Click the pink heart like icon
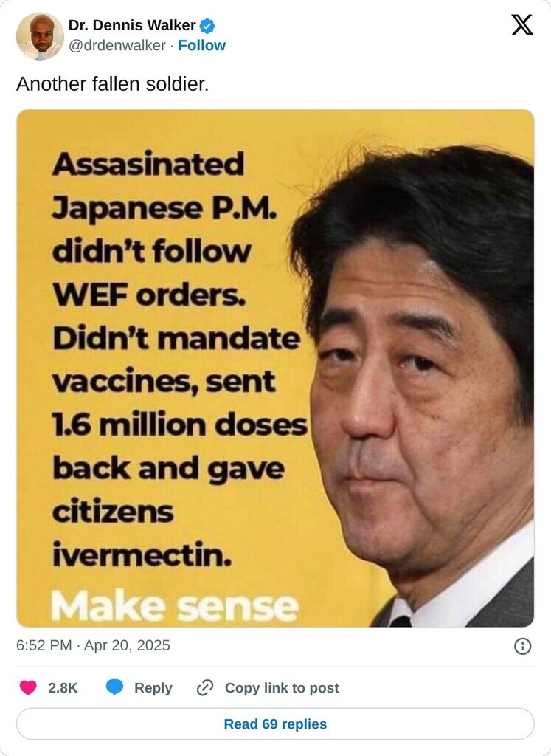This screenshot has width=551, height=756. pyautogui.click(x=28, y=687)
